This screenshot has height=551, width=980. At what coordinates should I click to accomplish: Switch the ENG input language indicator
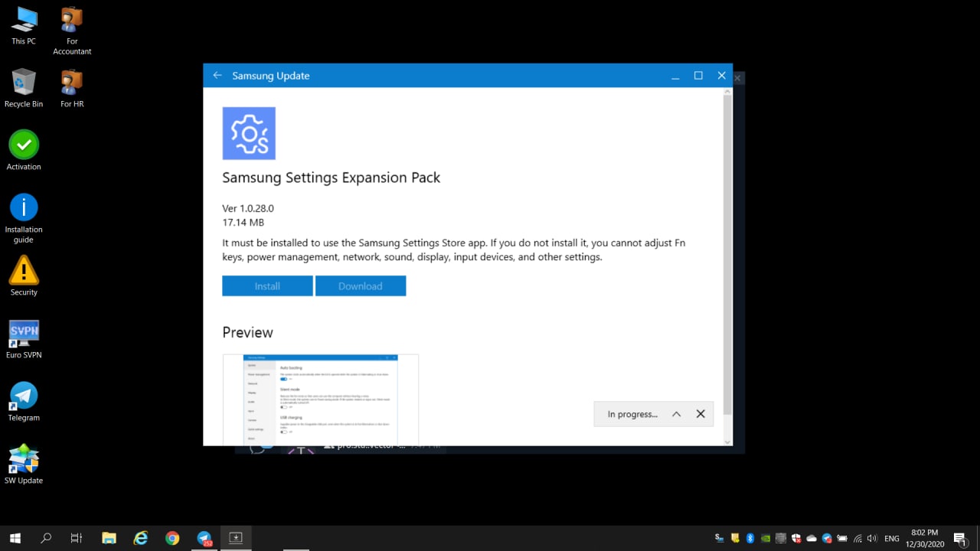(x=892, y=538)
